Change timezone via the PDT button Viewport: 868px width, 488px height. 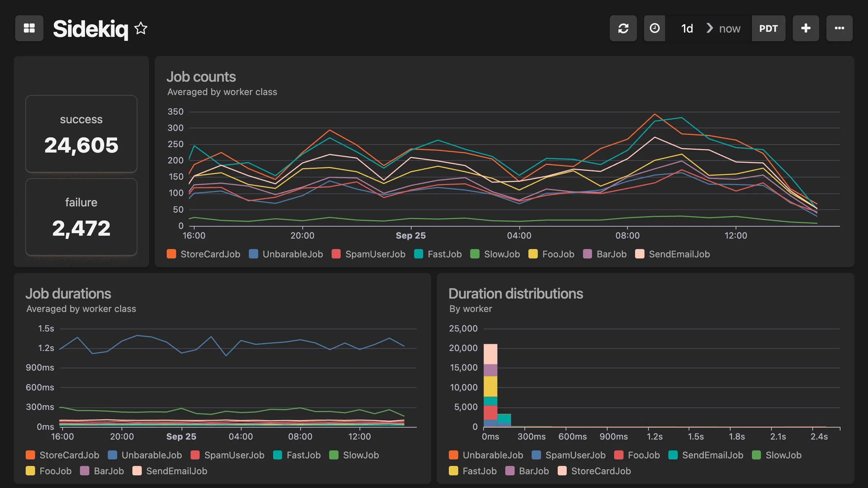coord(769,28)
